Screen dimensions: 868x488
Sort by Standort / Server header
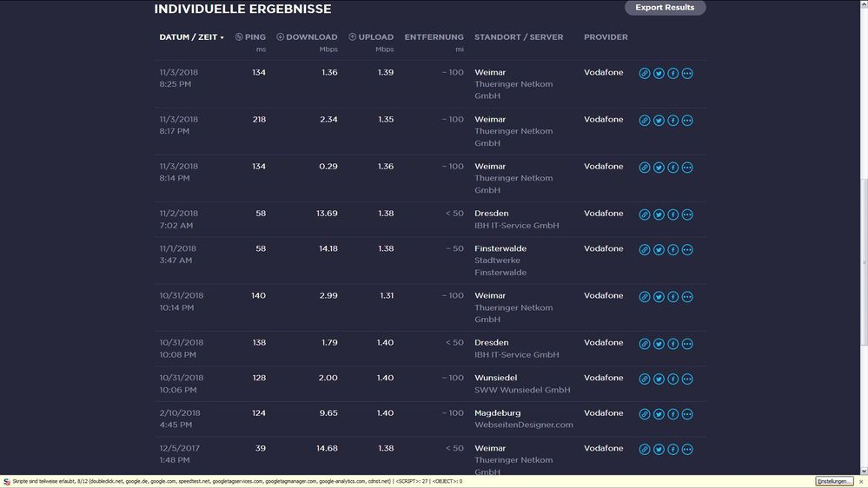pyautogui.click(x=519, y=37)
